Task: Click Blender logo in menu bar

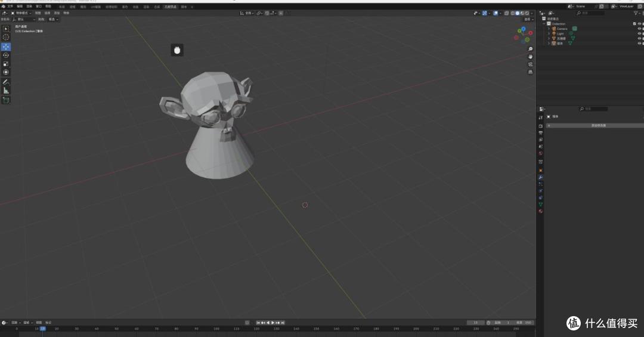Action: tap(4, 7)
